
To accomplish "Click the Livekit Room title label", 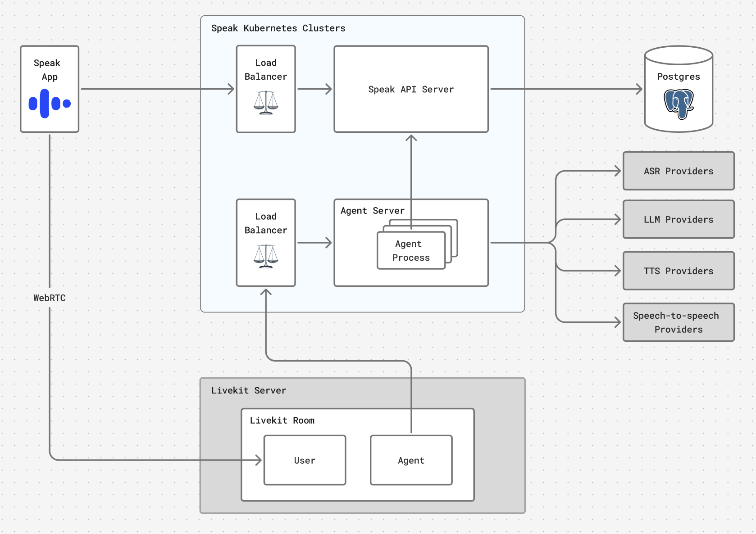I will click(282, 421).
